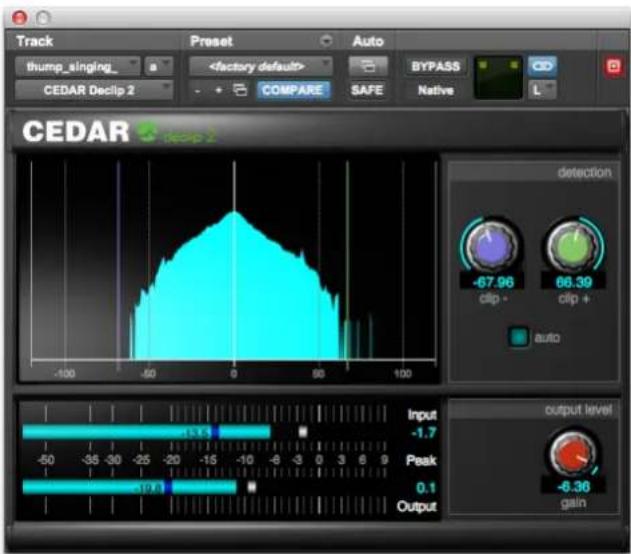Select the next preset with plus button
631x554 pixels.
pos(219,91)
